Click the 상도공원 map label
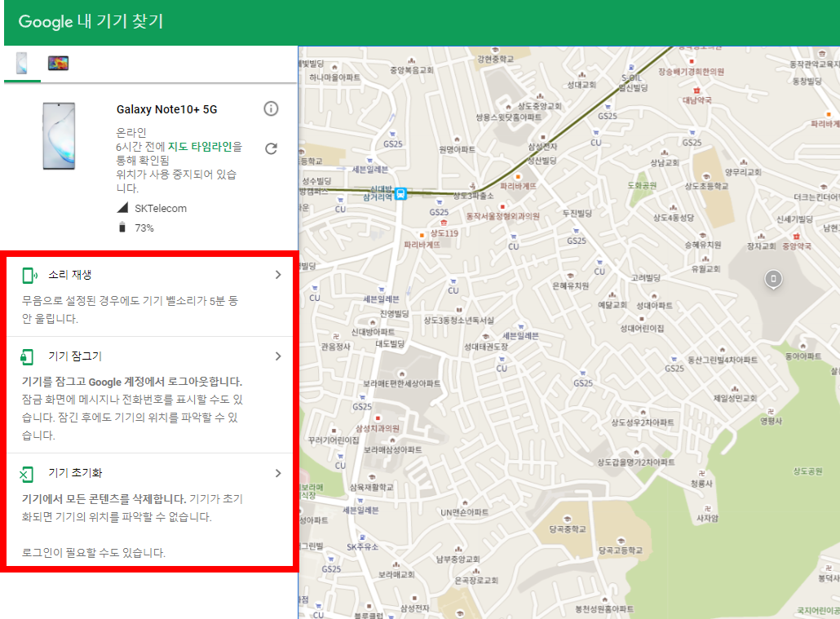 807,471
